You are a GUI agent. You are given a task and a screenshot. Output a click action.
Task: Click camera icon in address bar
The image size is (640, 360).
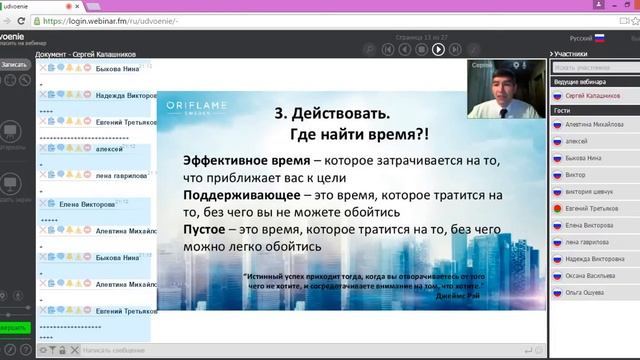pos(624,21)
